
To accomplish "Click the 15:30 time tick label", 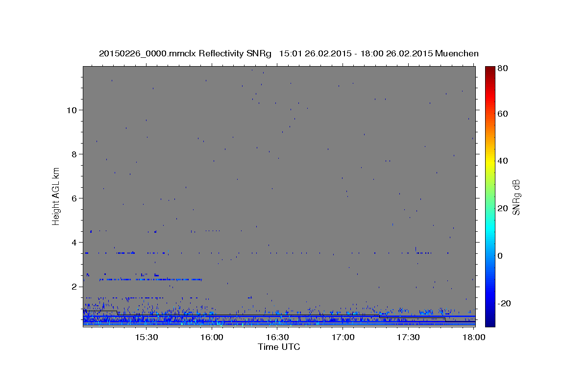I will coord(146,338).
